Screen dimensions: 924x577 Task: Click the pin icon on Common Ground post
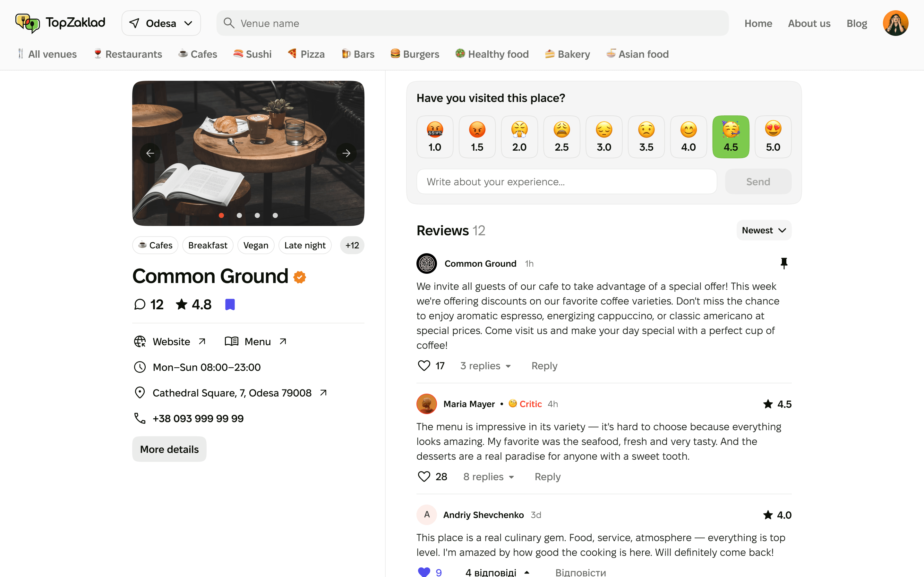click(784, 263)
